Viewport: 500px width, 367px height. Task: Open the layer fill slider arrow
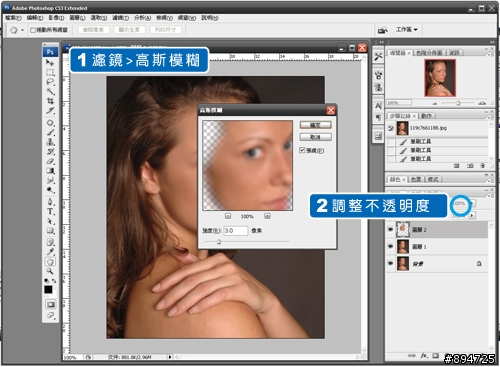(x=472, y=216)
